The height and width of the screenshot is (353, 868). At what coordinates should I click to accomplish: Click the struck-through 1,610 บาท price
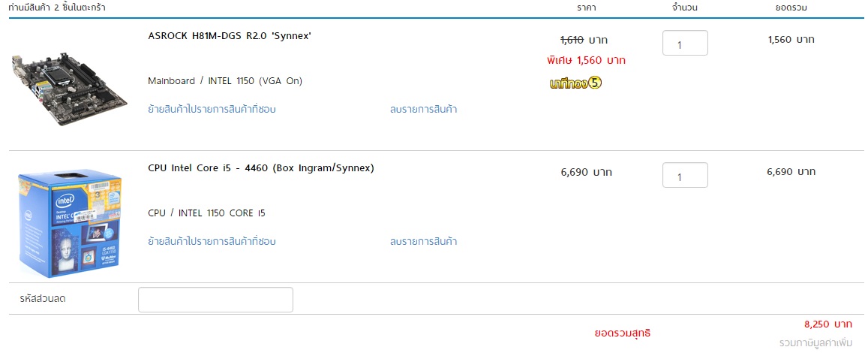point(584,39)
